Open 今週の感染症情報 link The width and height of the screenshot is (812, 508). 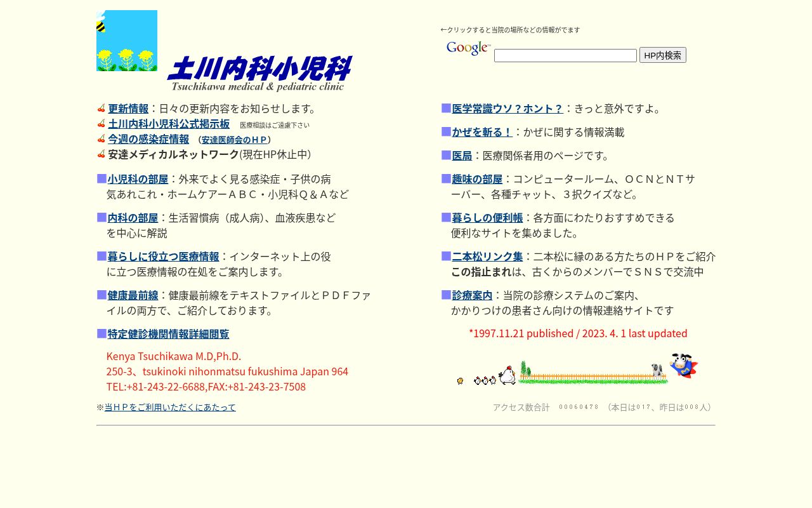click(x=148, y=139)
